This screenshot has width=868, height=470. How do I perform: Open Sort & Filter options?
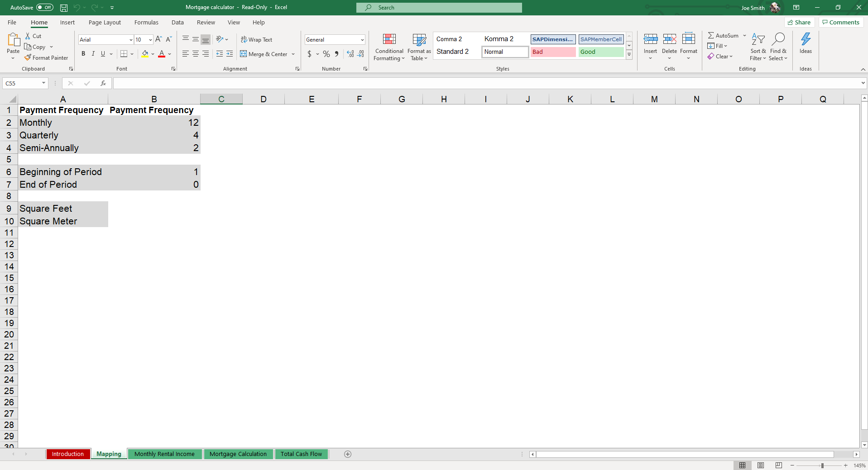(x=758, y=47)
